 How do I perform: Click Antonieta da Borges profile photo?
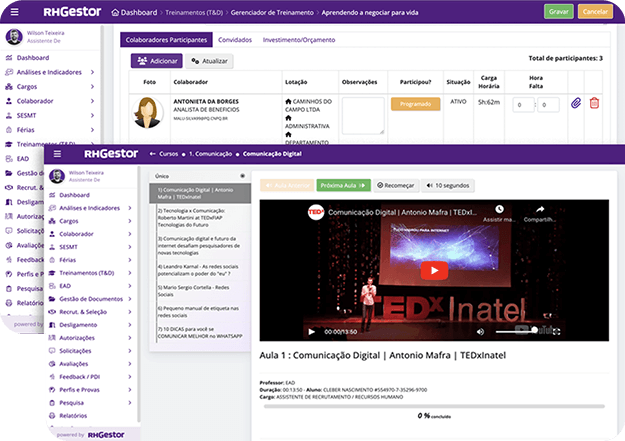click(x=147, y=113)
